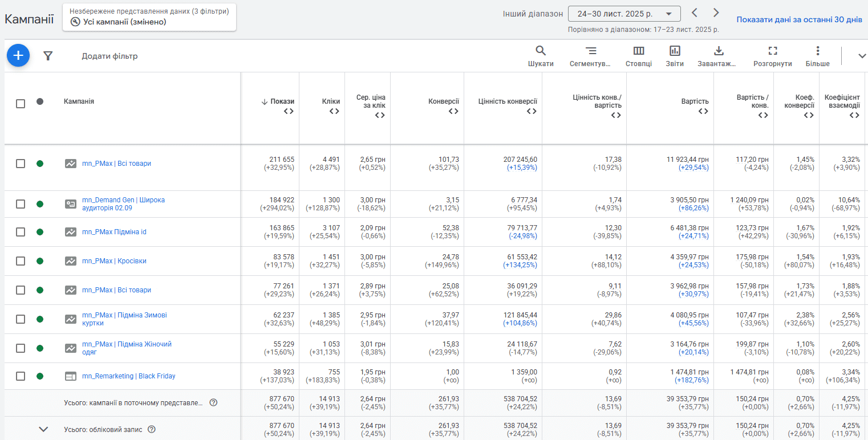Expand the Усього: обліковий запис row chevron
The height and width of the screenshot is (440, 868).
pyautogui.click(x=43, y=429)
